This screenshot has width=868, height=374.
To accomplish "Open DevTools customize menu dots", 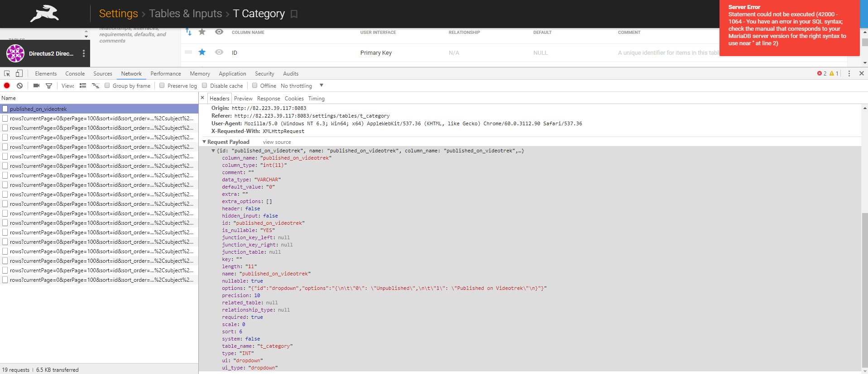I will pos(849,73).
